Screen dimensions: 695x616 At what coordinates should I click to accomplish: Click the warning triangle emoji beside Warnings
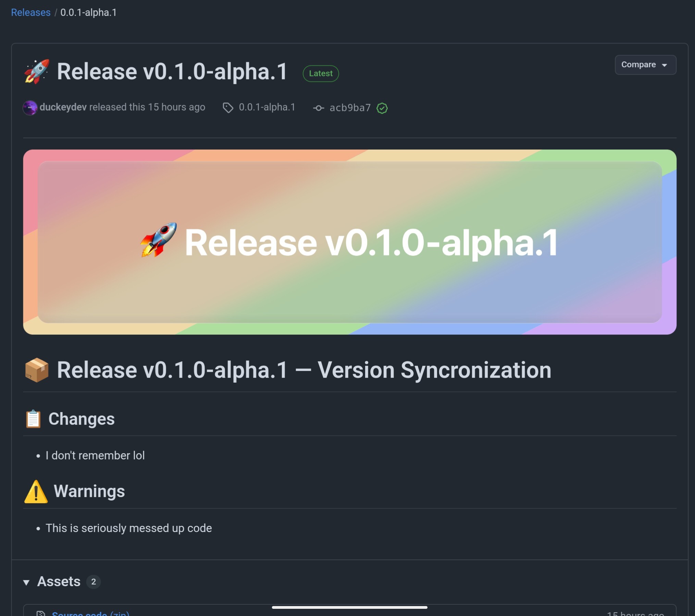[36, 492]
